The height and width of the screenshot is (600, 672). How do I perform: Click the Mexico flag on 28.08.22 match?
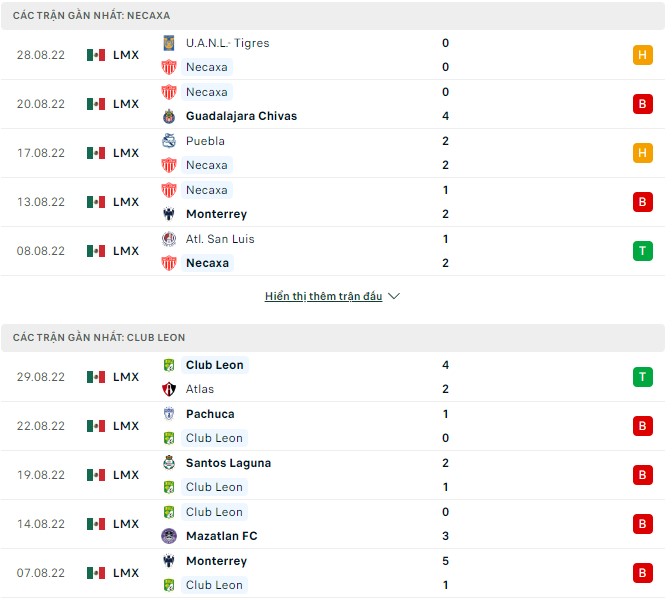tap(96, 55)
